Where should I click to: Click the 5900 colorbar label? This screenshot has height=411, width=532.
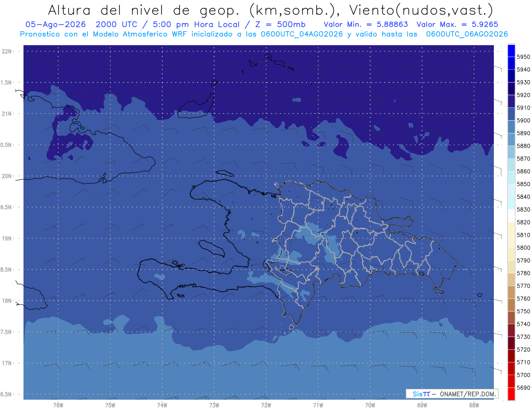click(x=523, y=120)
